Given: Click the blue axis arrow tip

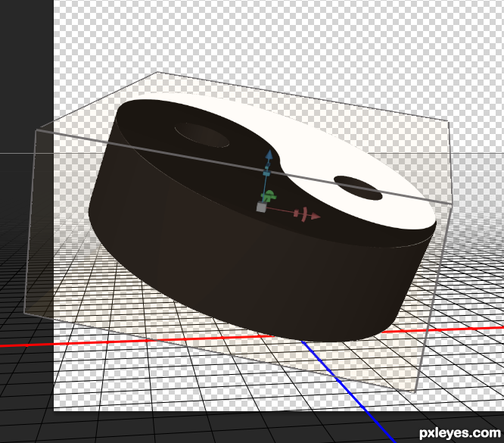Looking at the screenshot, I should (x=269, y=154).
